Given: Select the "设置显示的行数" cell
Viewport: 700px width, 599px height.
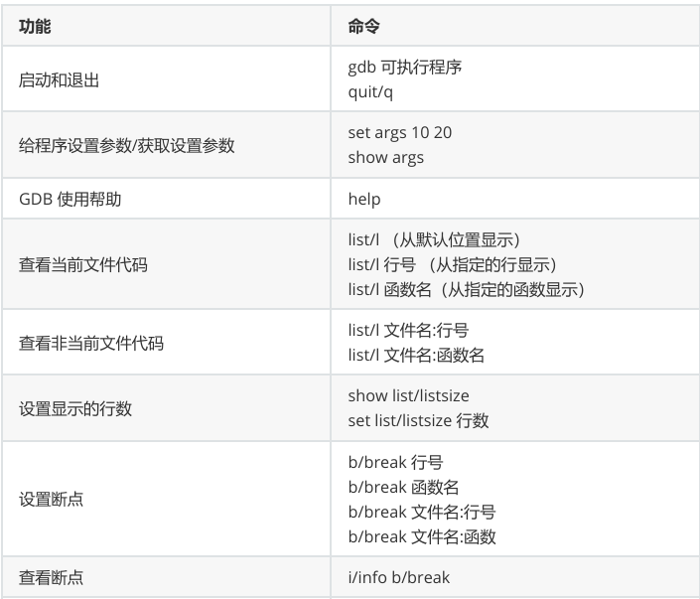Looking at the screenshot, I should pos(75,408).
